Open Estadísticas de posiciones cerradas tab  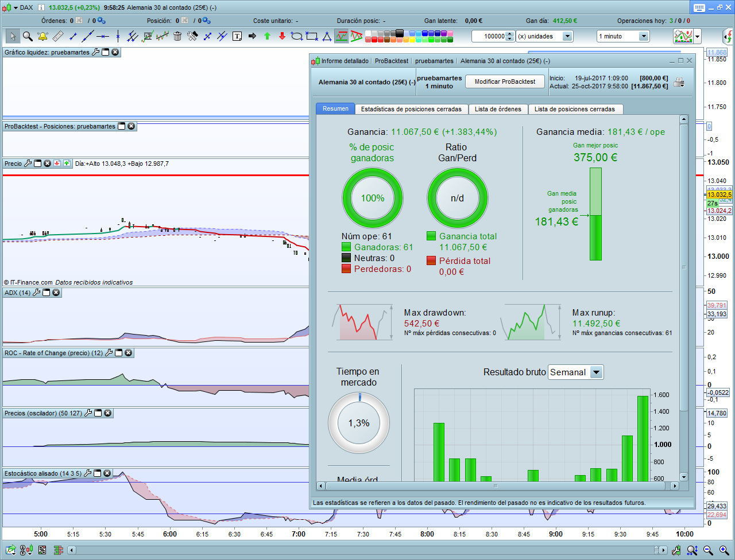tap(411, 109)
